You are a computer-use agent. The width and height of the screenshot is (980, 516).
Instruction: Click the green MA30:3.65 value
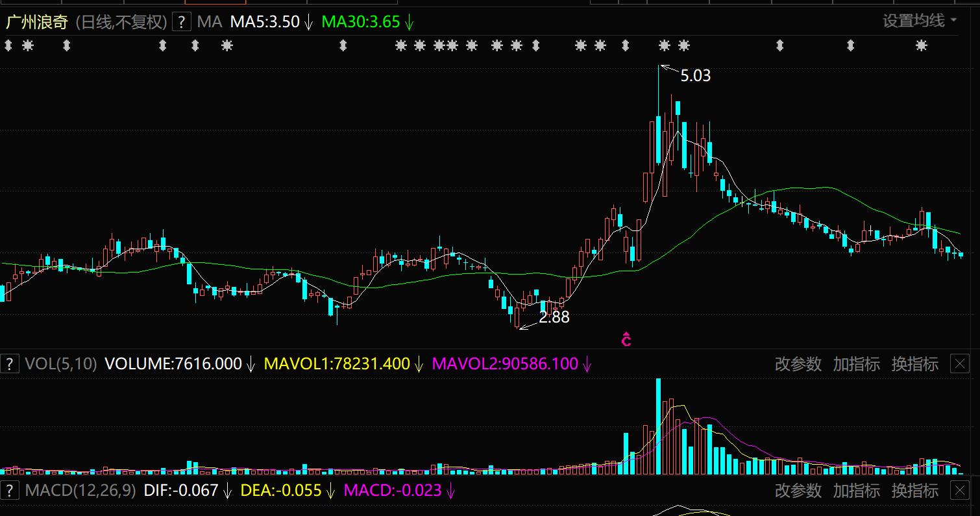(x=361, y=21)
